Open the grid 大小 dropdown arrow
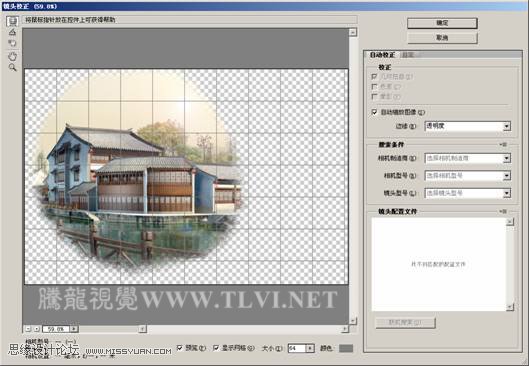 click(x=310, y=348)
